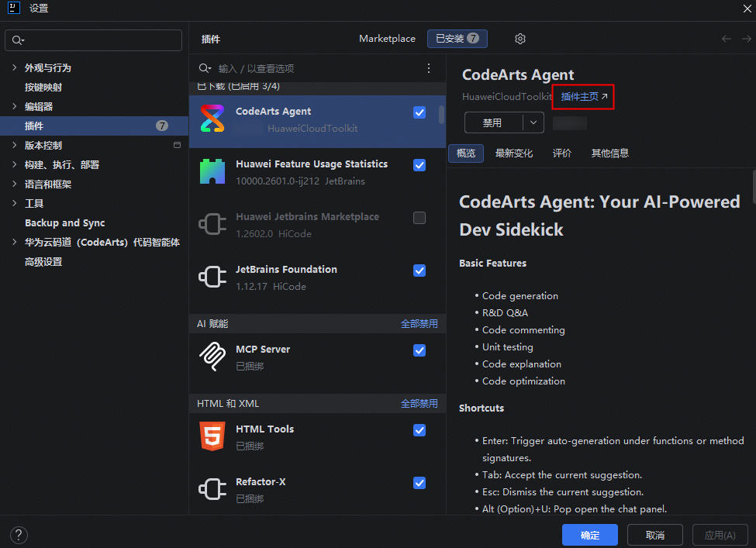Viewport: 756px width, 548px height.
Task: Click the Huawei Feature Usage Statistics icon
Action: (212, 171)
